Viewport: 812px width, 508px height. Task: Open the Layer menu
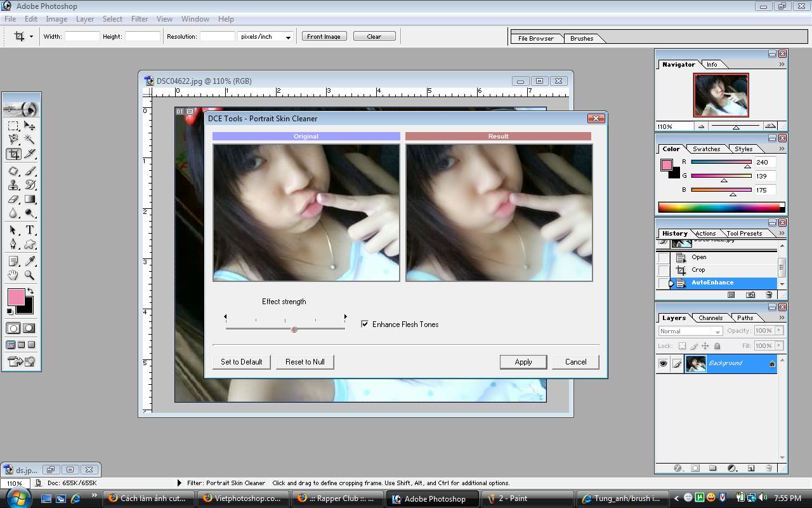85,19
